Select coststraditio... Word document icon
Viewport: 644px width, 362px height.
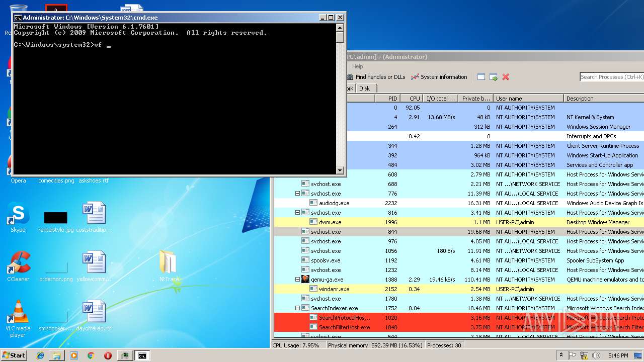[x=94, y=213]
